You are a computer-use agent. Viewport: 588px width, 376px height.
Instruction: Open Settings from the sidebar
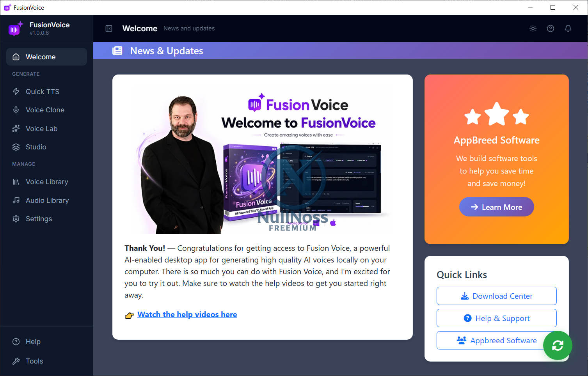[x=46, y=219]
